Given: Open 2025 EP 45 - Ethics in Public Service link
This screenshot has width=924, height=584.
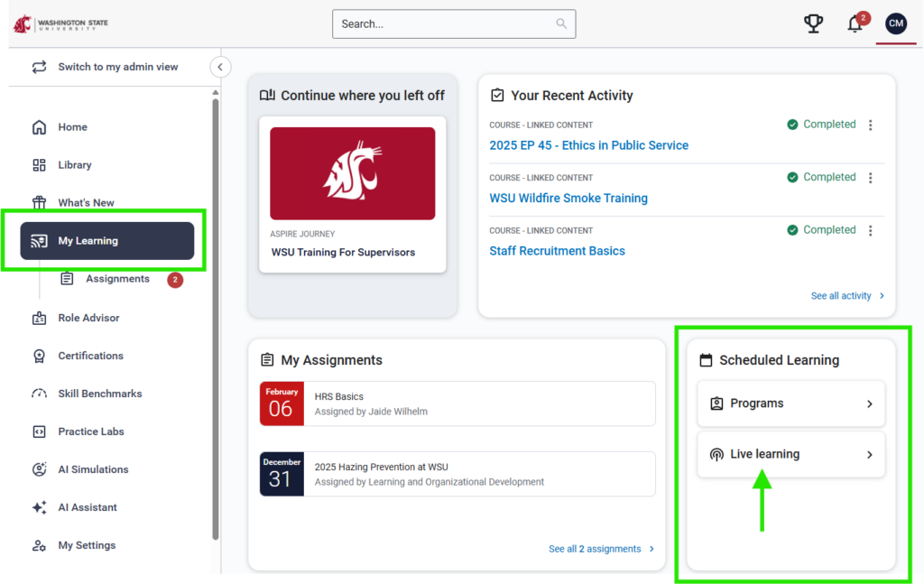Looking at the screenshot, I should 588,145.
